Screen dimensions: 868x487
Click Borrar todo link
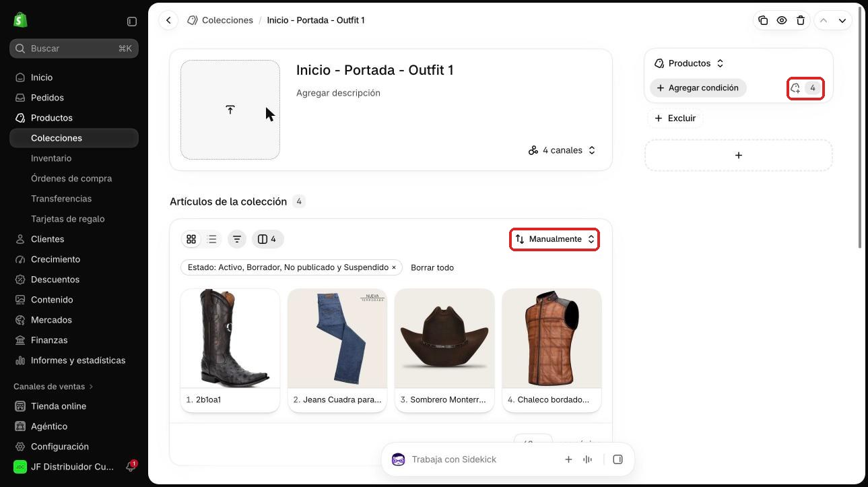pyautogui.click(x=432, y=267)
